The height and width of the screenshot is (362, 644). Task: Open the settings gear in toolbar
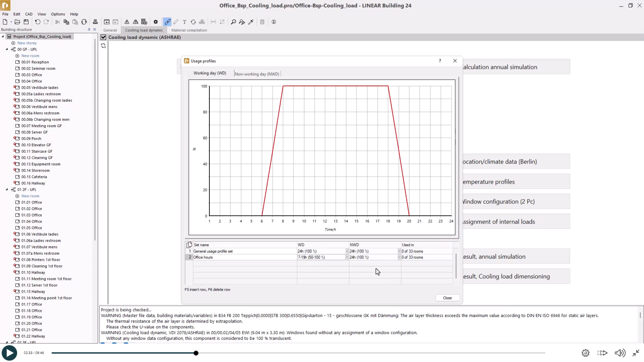[156, 22]
